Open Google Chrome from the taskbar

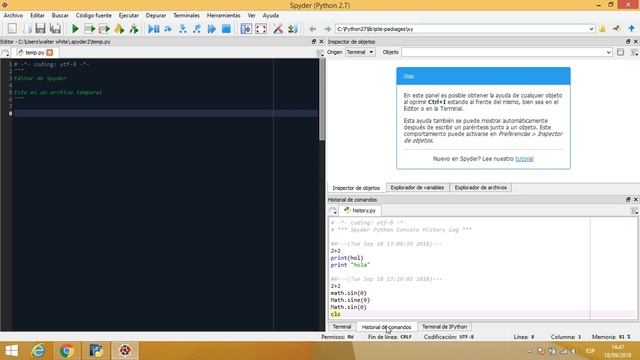coord(67,351)
